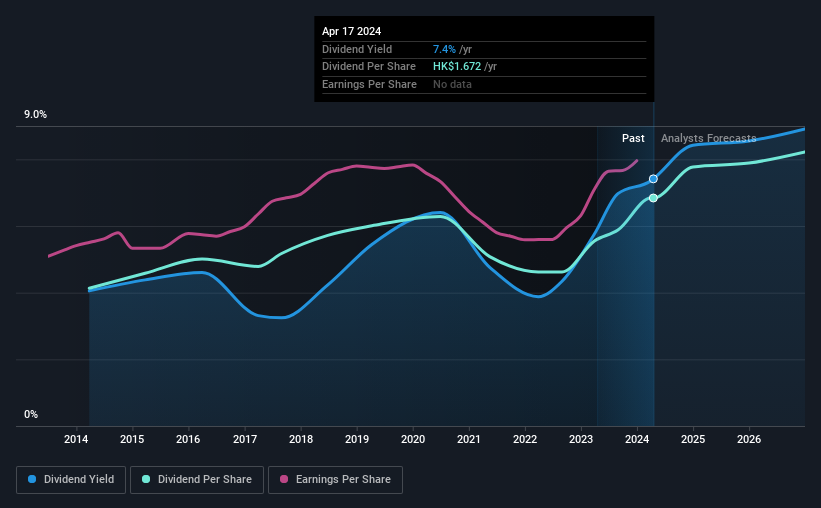This screenshot has height=508, width=821.
Task: Click the Apr 17 2024 tooltip date
Action: click(x=351, y=31)
